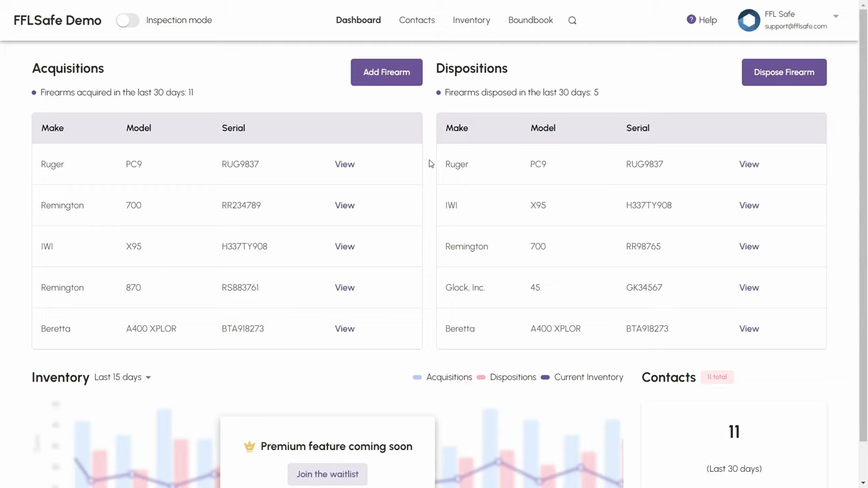This screenshot has height=488, width=868.
Task: Open the Inventory page from navigation
Action: point(471,20)
